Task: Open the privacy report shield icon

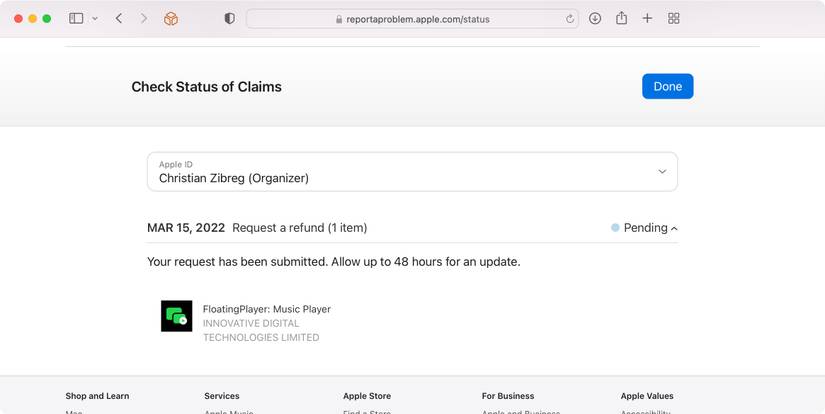Action: click(229, 19)
